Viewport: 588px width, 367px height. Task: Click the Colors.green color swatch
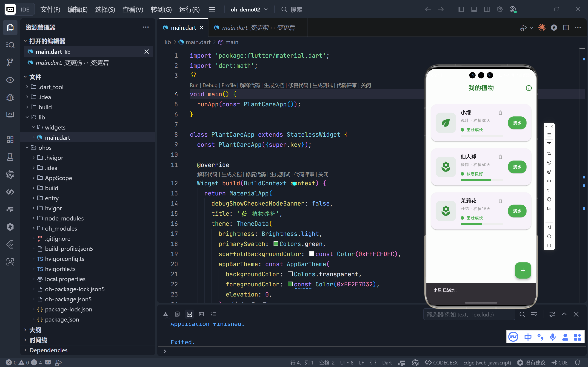(x=276, y=244)
